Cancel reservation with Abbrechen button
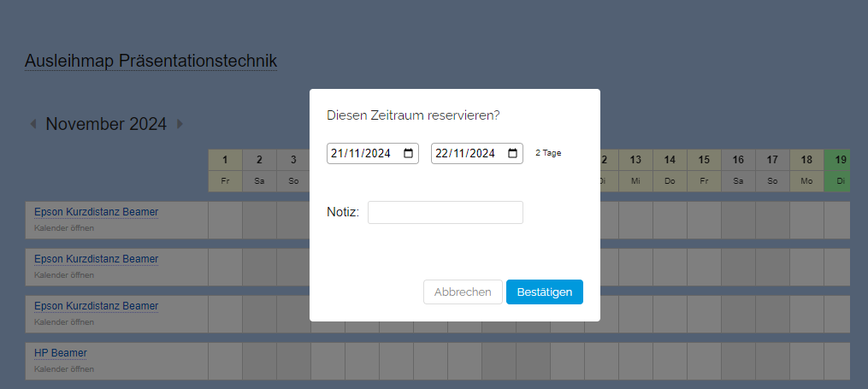Screen dimensions: 868x389 [x=463, y=292]
